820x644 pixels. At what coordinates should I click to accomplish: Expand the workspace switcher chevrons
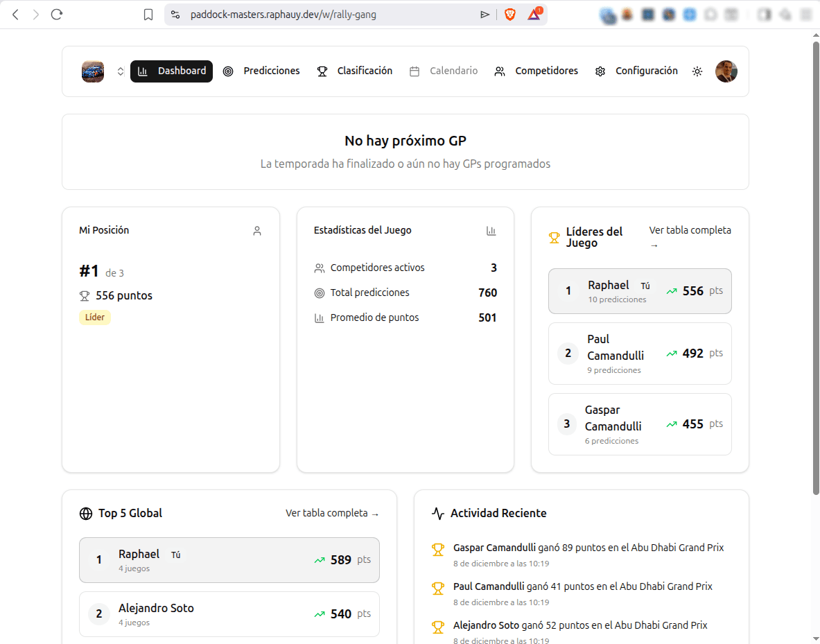120,71
